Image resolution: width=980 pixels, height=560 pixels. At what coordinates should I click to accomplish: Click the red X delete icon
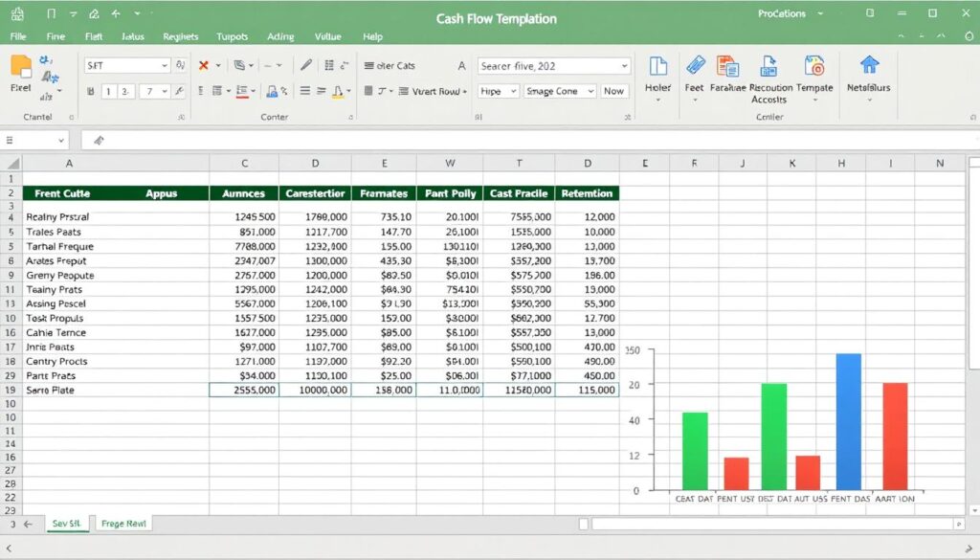204,65
